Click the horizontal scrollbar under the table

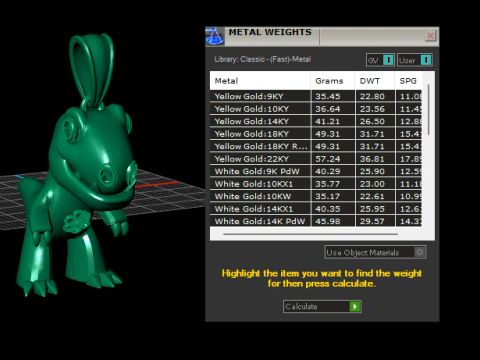click(x=310, y=234)
